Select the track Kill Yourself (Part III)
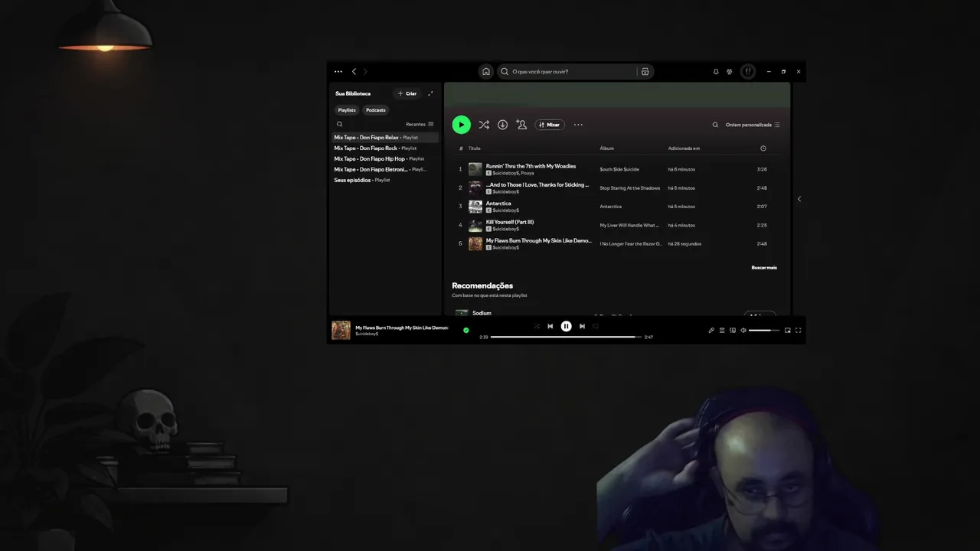The image size is (980, 551). [x=510, y=222]
